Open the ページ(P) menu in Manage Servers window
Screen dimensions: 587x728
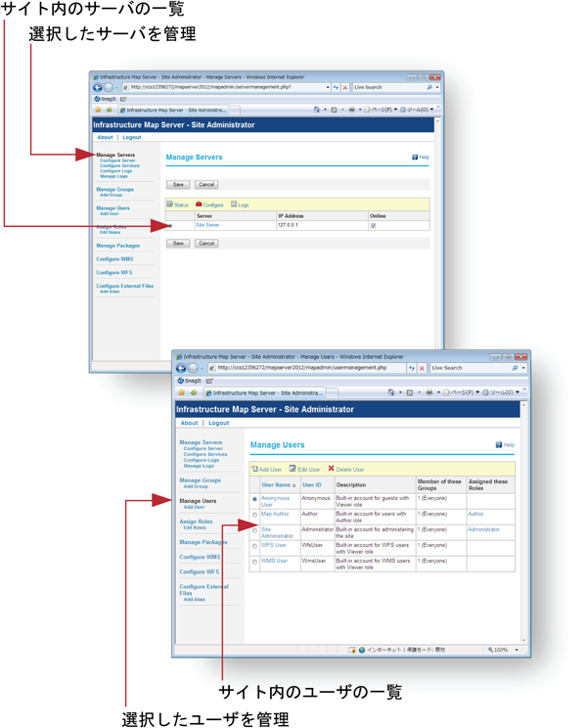pyautogui.click(x=381, y=110)
